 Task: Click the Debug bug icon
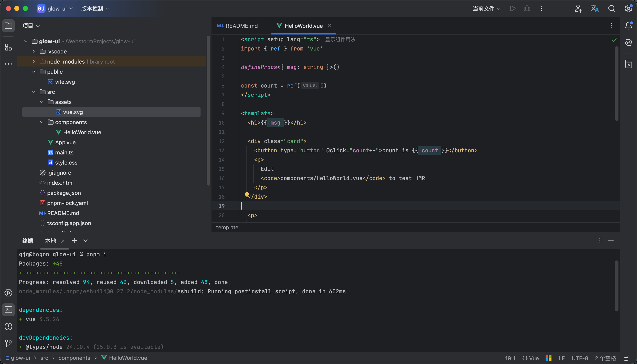coord(527,8)
